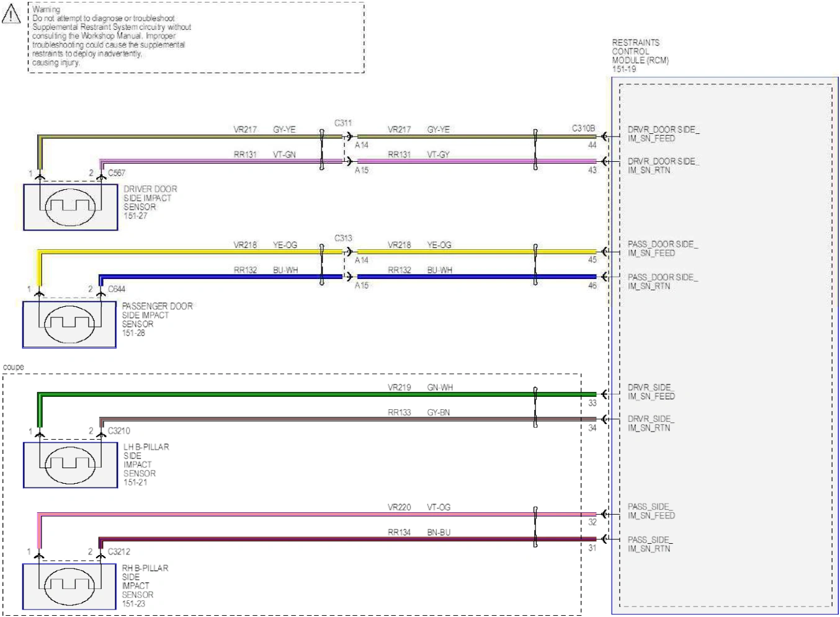Click the Passenger Door Side Impact Sensor 151-28 label
This screenshot has height=617, width=840.
(157, 320)
